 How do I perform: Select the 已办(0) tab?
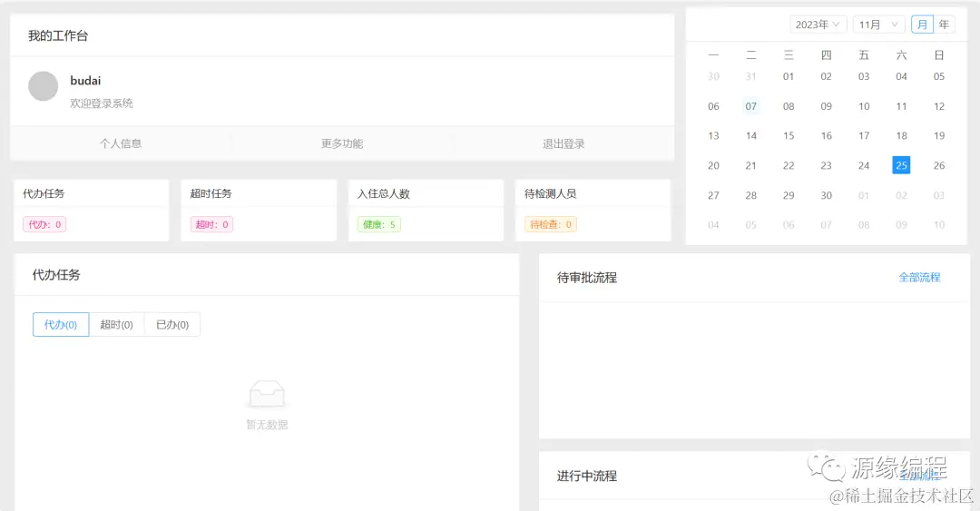pyautogui.click(x=172, y=325)
